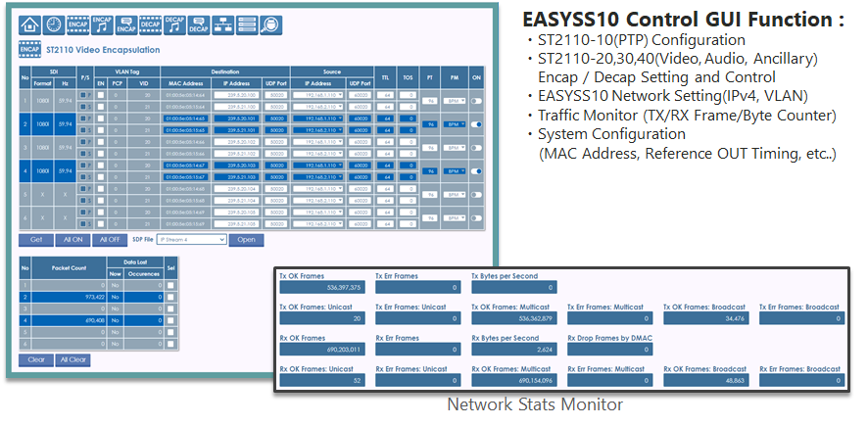
Task: Edit source UDP port in 239.5.21.105 row
Action: [360, 224]
